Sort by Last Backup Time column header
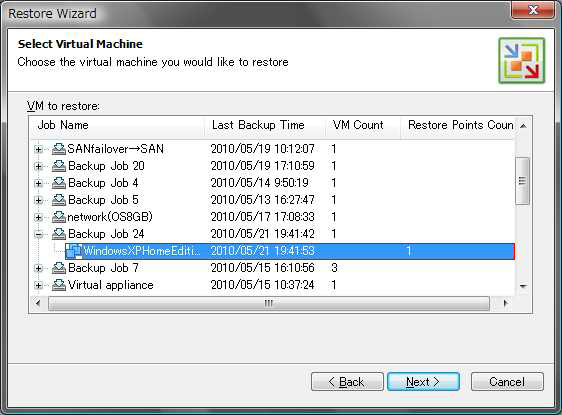This screenshot has width=562, height=415. click(265, 125)
